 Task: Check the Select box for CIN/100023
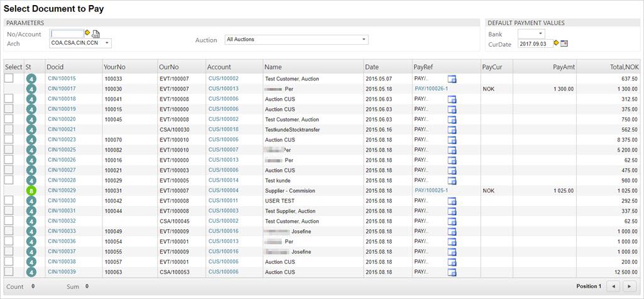9,139
